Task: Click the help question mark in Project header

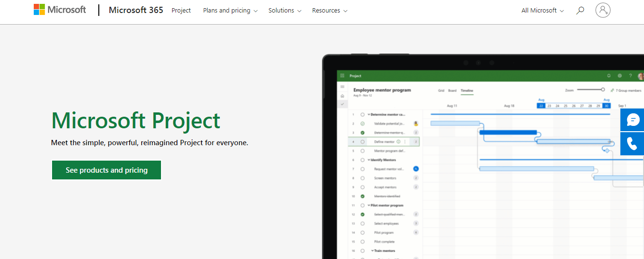Action: click(x=630, y=76)
